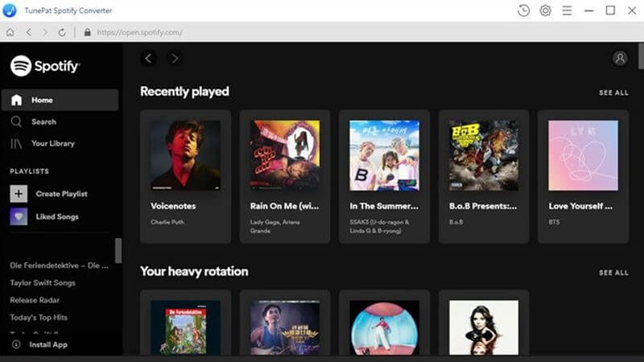The image size is (644, 362).
Task: Open Die Feriendetektive cover in heavy rotation
Action: coord(185,327)
